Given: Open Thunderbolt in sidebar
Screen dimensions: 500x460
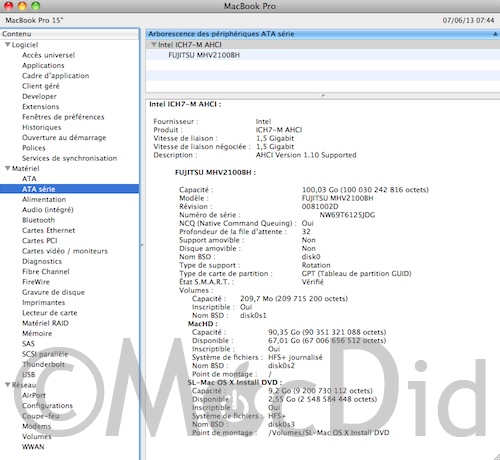Looking at the screenshot, I should [x=43, y=364].
